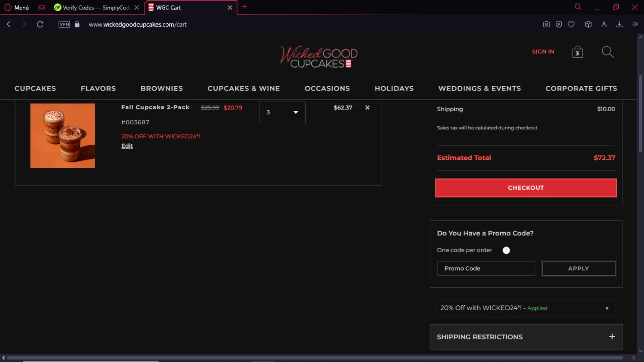Close the Verify Codes tab
The image size is (644, 362).
137,8
